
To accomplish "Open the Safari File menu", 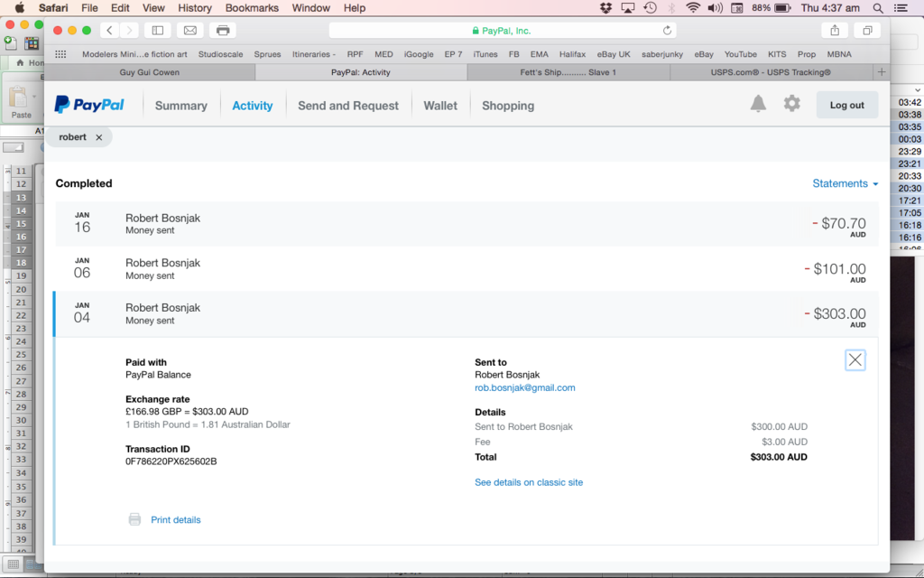I will tap(89, 8).
